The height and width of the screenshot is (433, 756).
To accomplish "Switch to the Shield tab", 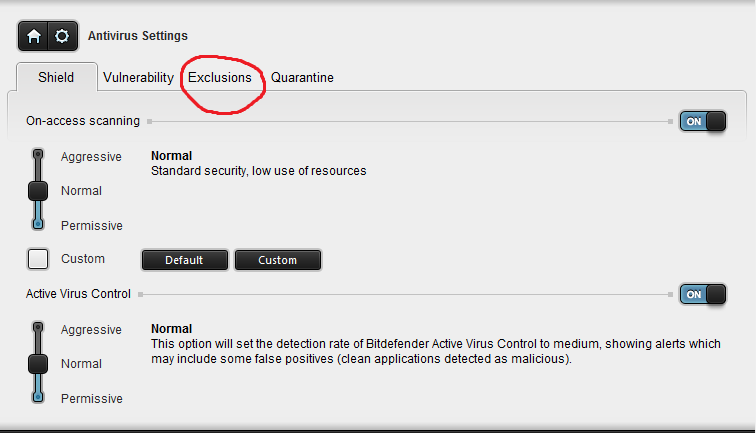I will [56, 77].
